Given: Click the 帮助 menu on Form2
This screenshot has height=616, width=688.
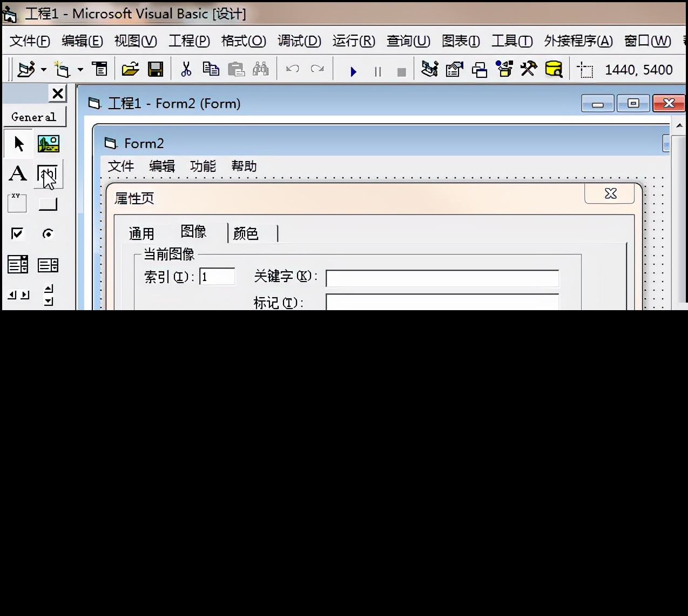Looking at the screenshot, I should coord(244,166).
